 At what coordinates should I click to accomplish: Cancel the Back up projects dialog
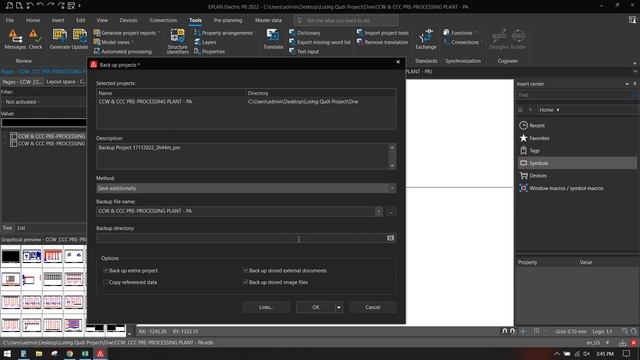pyautogui.click(x=373, y=307)
